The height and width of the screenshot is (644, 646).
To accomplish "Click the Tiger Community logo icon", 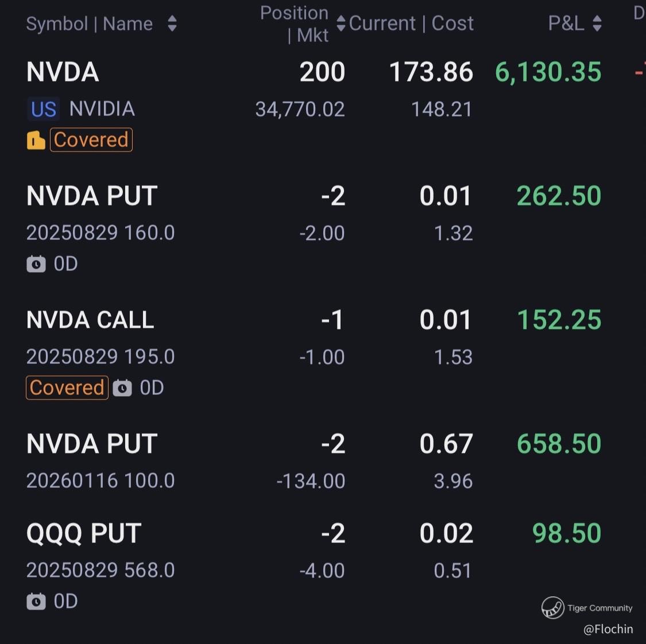I will (552, 607).
